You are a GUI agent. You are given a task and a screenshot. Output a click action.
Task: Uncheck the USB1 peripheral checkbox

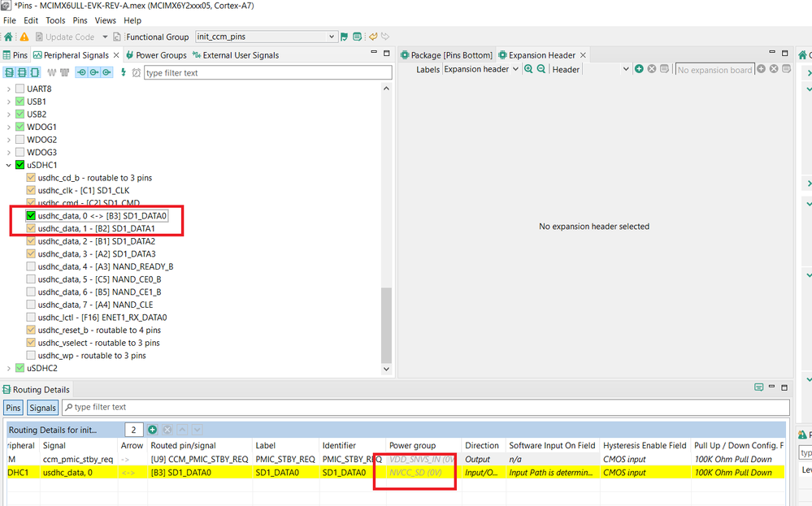coord(20,102)
